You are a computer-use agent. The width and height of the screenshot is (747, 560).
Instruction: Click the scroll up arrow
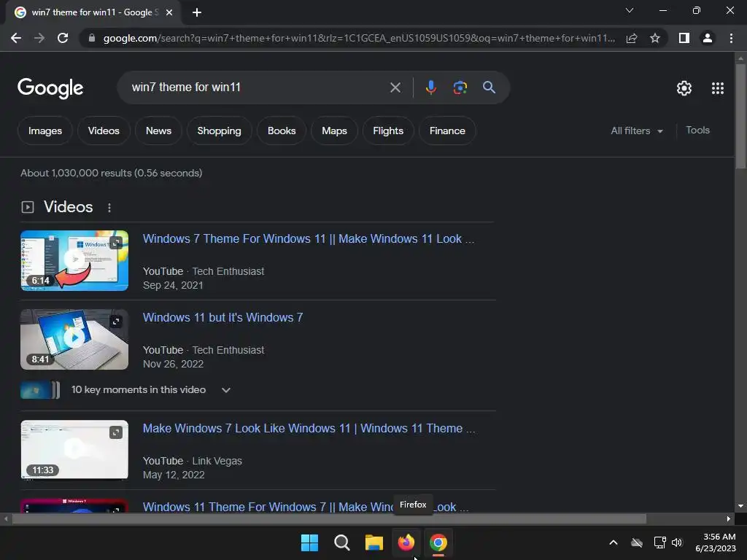pyautogui.click(x=740, y=58)
